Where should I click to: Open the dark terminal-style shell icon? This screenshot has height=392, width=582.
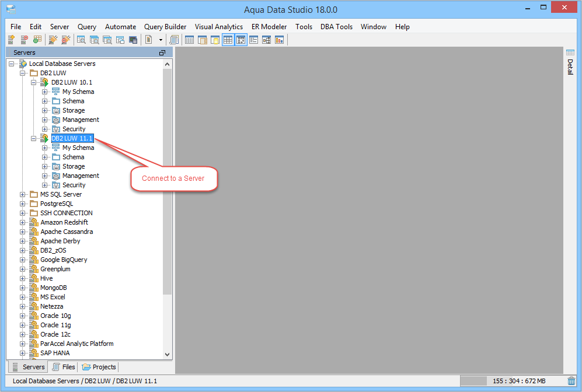click(x=133, y=40)
